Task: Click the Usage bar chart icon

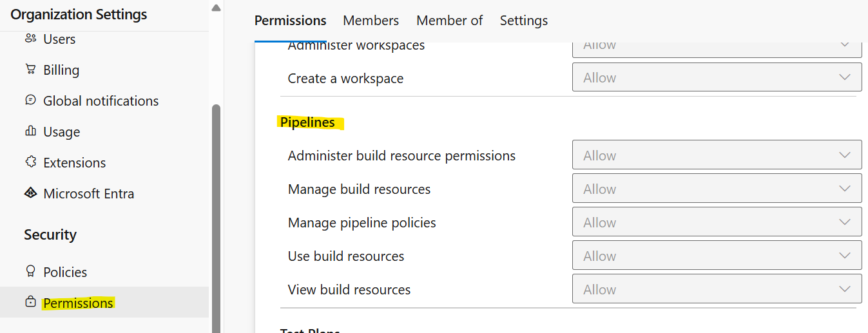Action: tap(30, 131)
